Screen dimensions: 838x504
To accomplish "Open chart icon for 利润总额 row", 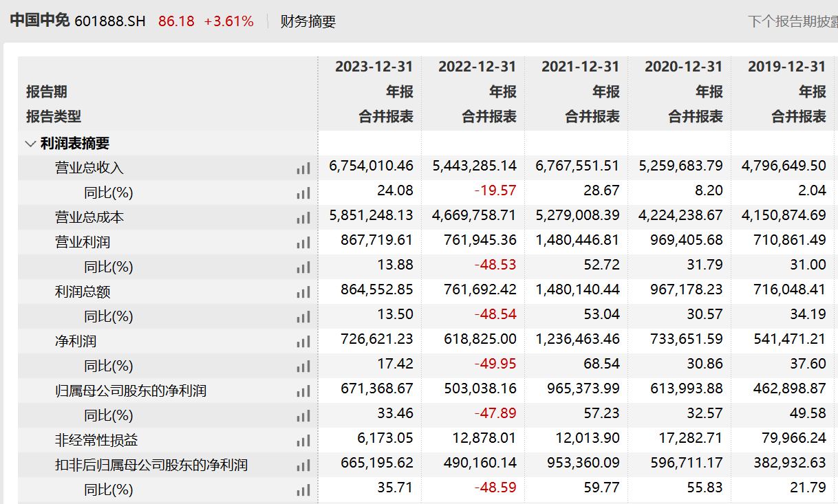I will coord(303,292).
